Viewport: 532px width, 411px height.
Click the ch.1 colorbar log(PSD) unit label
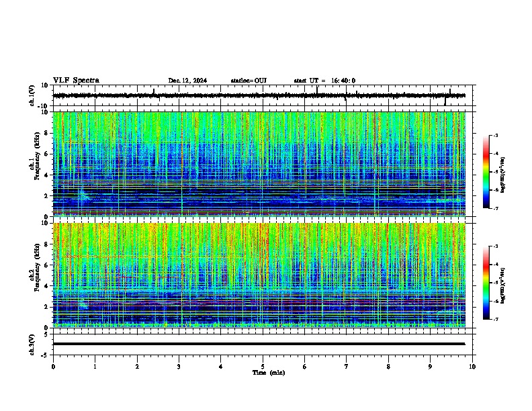pyautogui.click(x=502, y=175)
